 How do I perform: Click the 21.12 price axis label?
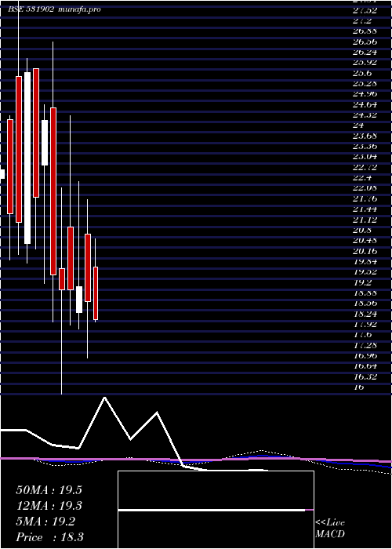click(365, 220)
